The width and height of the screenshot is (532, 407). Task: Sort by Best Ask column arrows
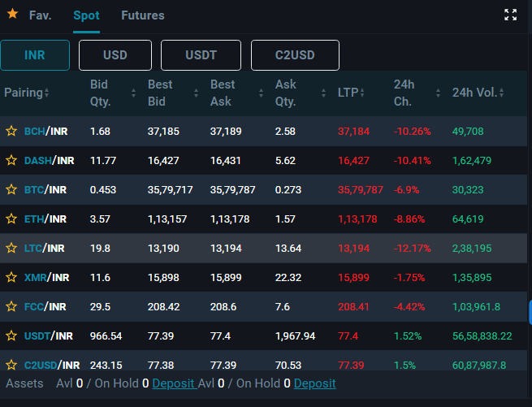(x=261, y=93)
